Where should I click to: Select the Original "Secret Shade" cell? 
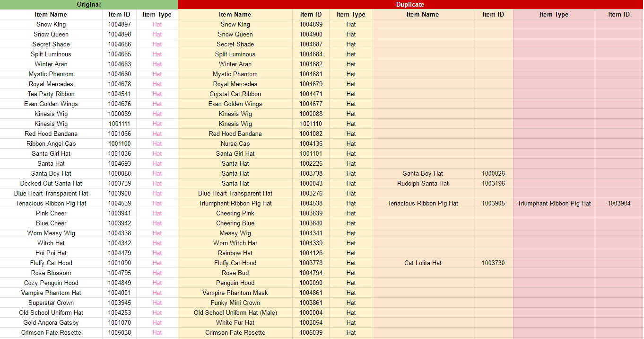pos(51,44)
